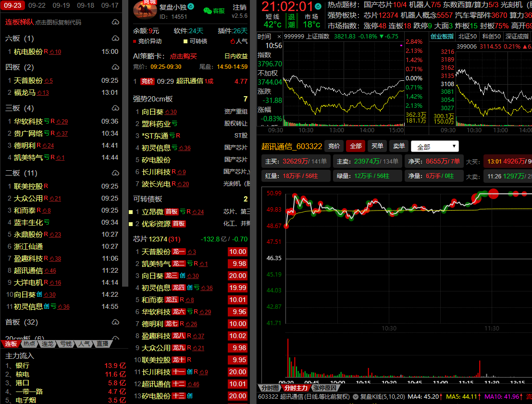The width and height of the screenshot is (532, 404).
Task: Switch the index chart to 科创50
Action: click(x=491, y=37)
